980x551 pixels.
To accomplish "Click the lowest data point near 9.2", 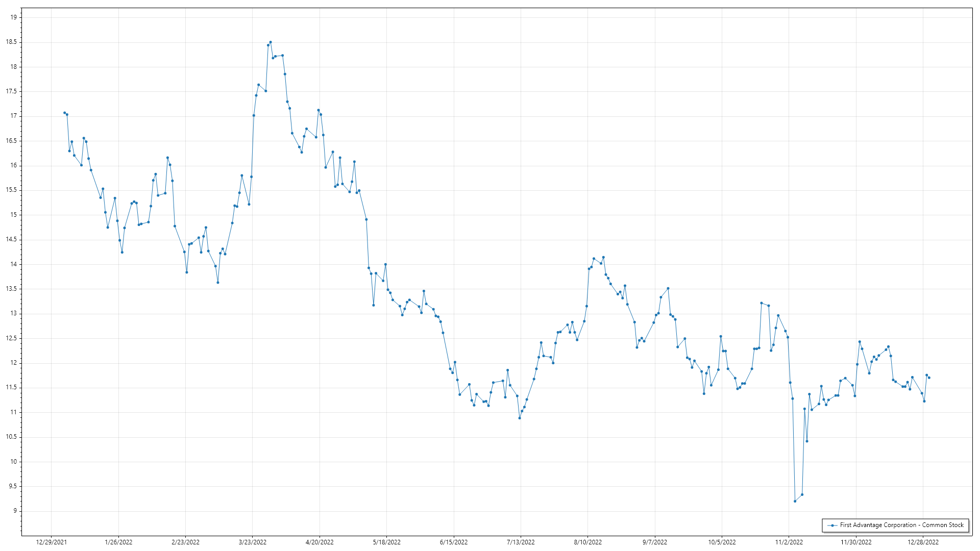I will coord(795,501).
